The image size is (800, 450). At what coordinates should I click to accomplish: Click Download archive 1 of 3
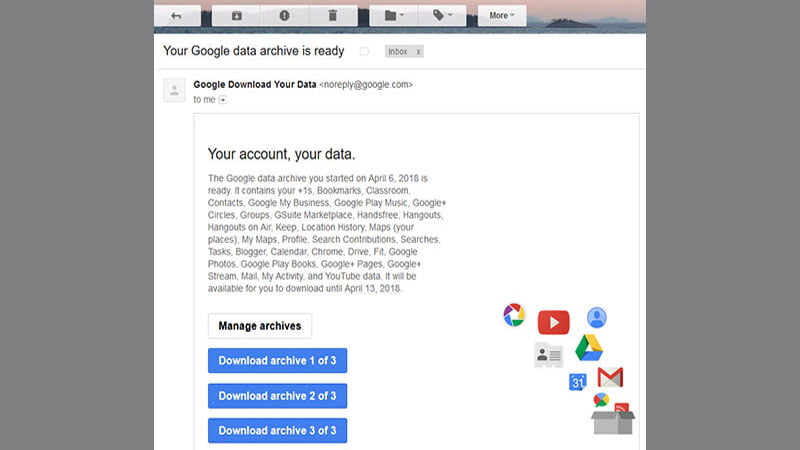[x=277, y=361]
